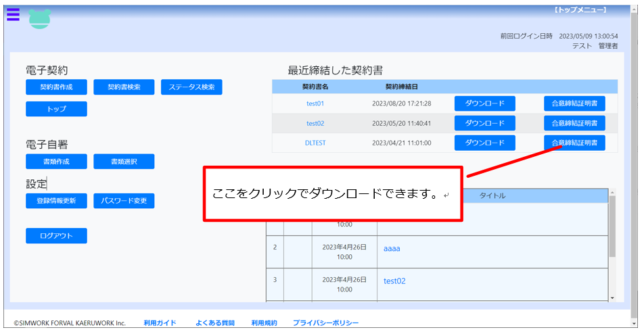Click the 契約締結日 column header
The image size is (644, 334).
(402, 87)
